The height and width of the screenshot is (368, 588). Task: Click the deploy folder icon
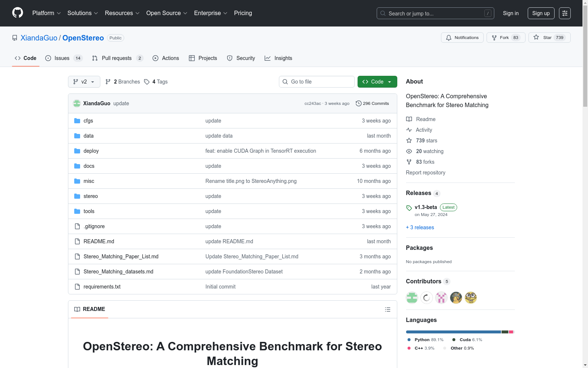[x=77, y=151]
